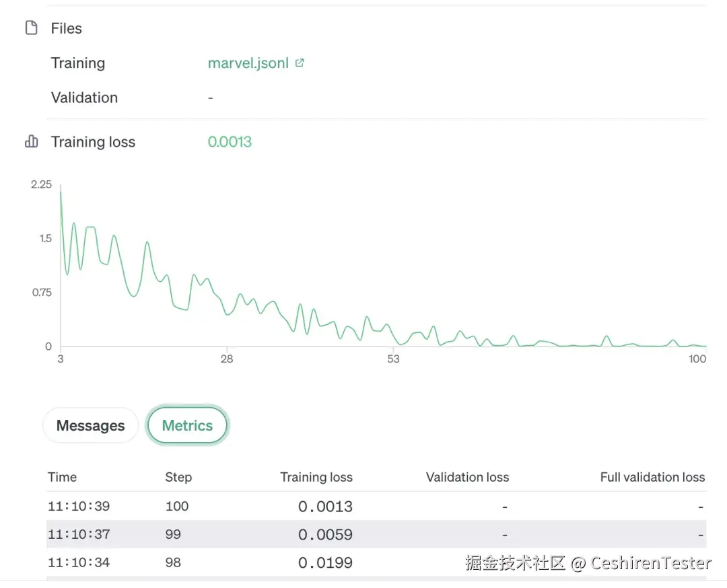Click the Validation loss column header
This screenshot has height=588, width=727.
pyautogui.click(x=467, y=477)
